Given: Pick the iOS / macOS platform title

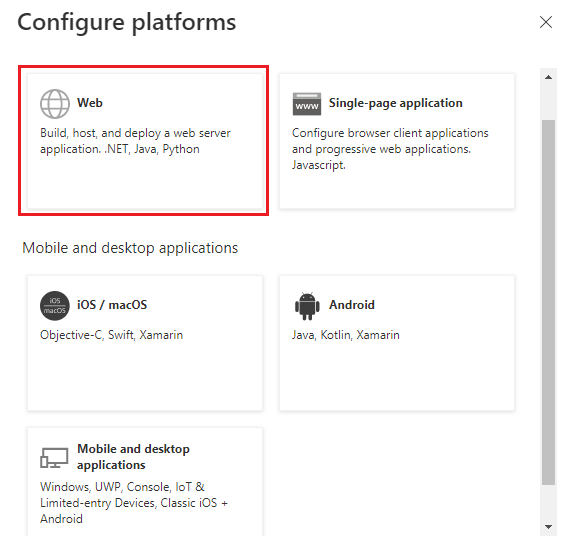Looking at the screenshot, I should coord(112,305).
